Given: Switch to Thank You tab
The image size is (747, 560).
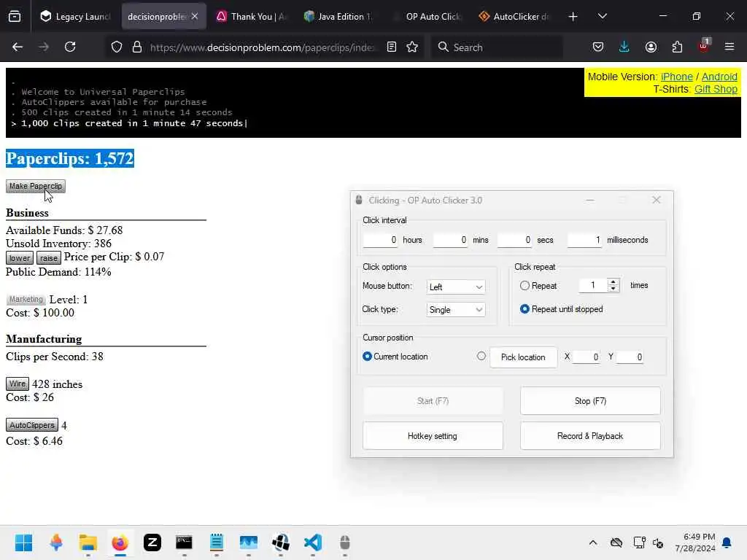Looking at the screenshot, I should tap(251, 17).
